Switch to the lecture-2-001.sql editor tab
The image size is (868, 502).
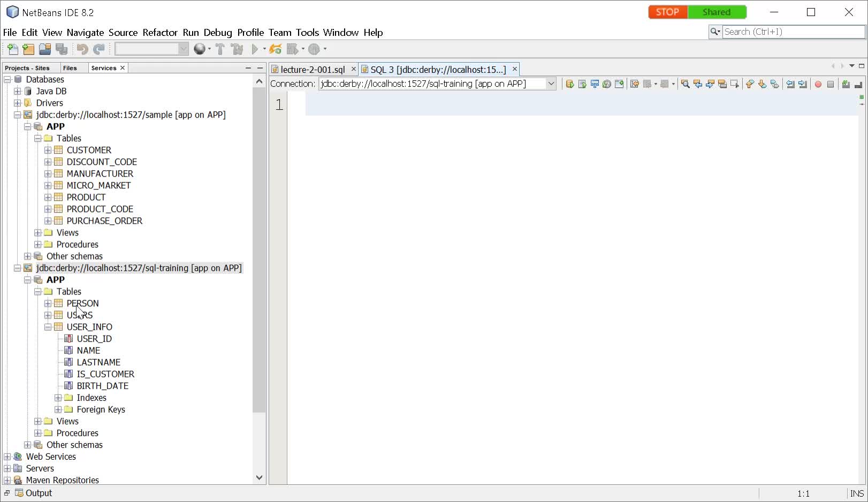pyautogui.click(x=313, y=70)
